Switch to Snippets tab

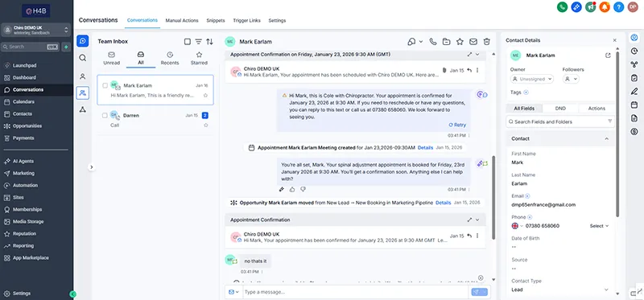click(x=216, y=21)
